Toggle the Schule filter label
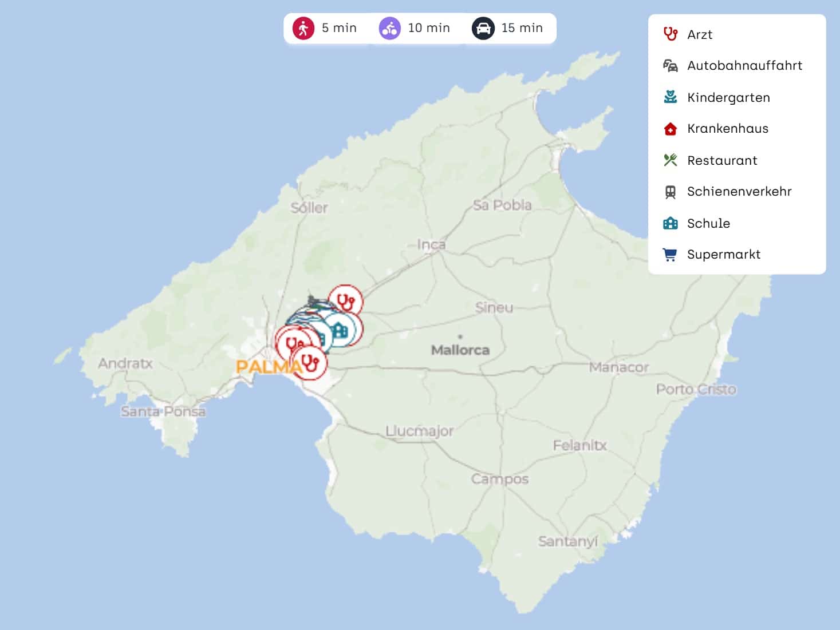 [x=708, y=223]
